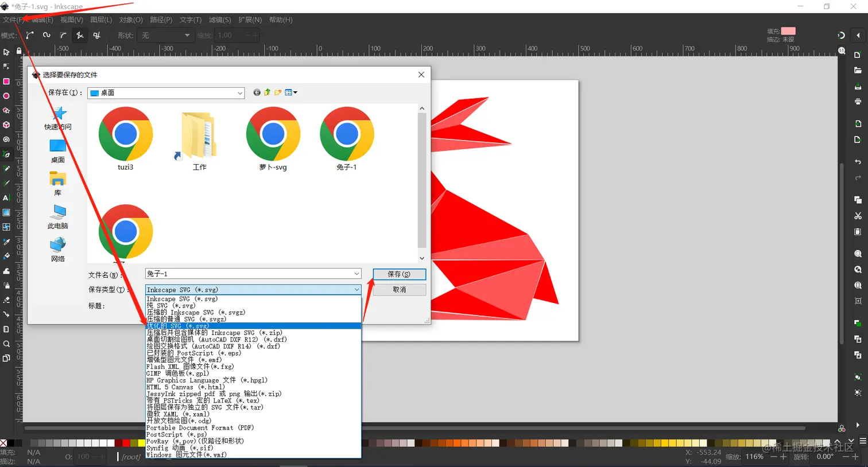
Task: Click the Cut scissors icon
Action: (858, 216)
